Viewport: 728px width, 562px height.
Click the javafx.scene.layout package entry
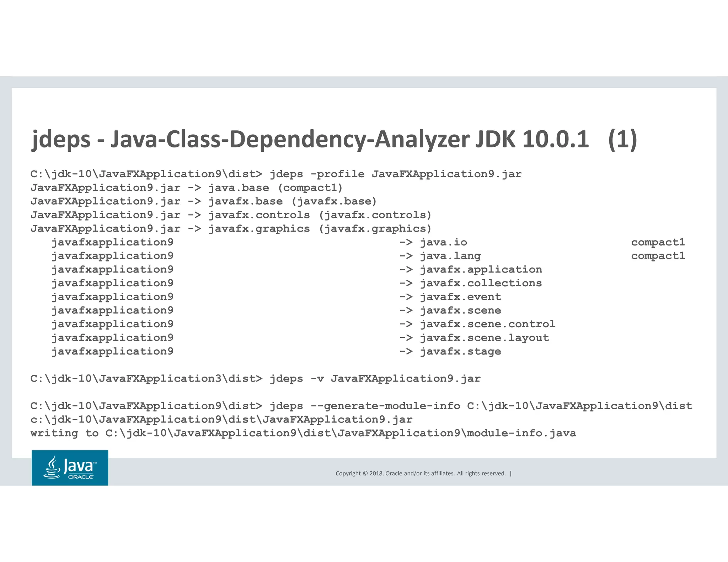[x=485, y=337]
